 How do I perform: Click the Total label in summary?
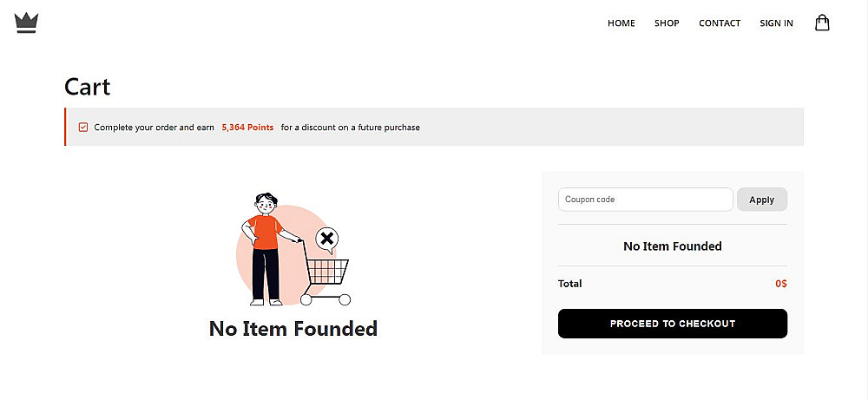coord(570,284)
